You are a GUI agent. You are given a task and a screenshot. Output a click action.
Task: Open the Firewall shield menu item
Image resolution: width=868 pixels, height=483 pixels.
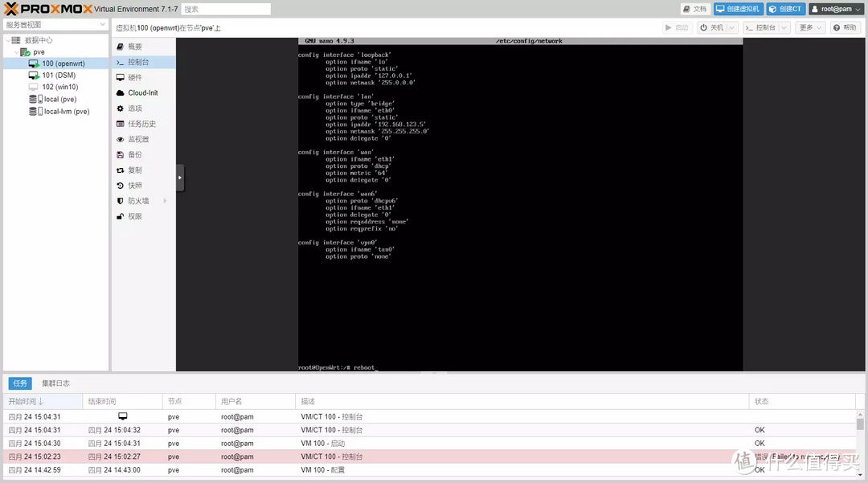[x=143, y=201]
